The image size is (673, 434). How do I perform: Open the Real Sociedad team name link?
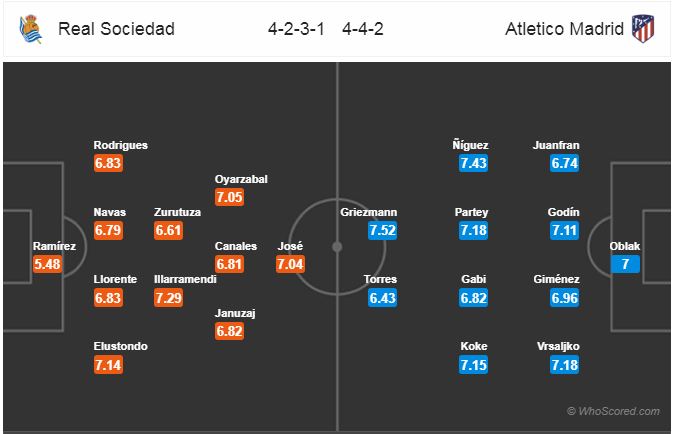(116, 29)
